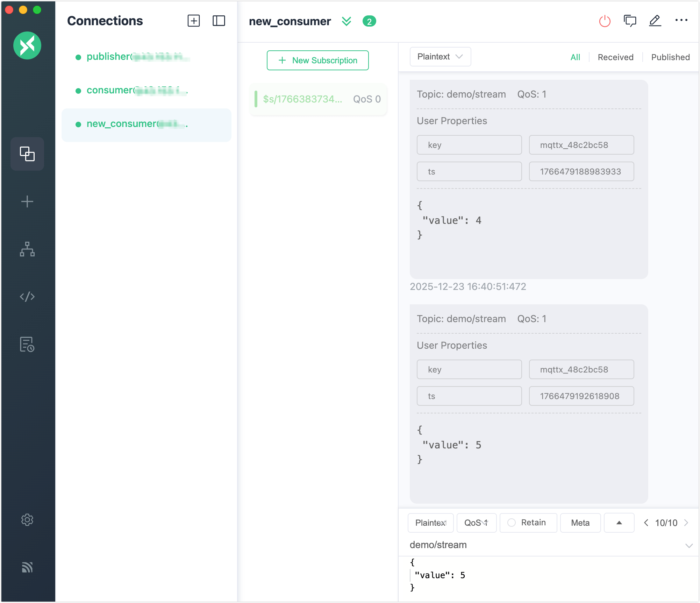Switch to the Published messages tab
Image resolution: width=700 pixels, height=603 pixels.
tap(670, 57)
